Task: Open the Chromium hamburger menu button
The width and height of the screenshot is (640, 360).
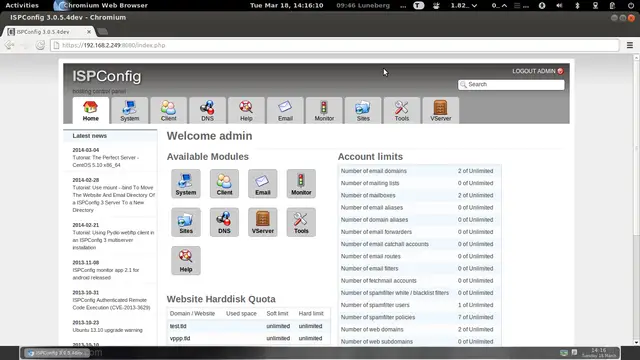Action: [x=630, y=45]
